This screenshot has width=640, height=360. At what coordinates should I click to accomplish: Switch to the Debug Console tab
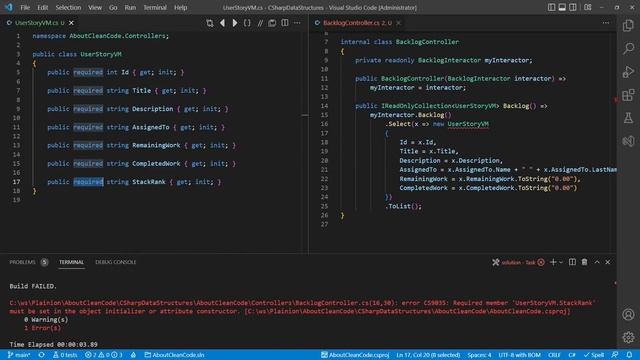pos(116,262)
